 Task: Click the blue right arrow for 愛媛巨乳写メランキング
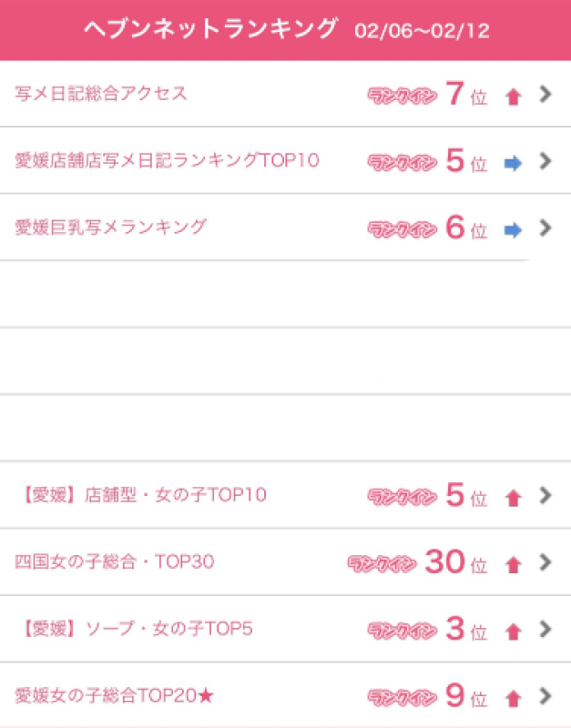click(513, 230)
